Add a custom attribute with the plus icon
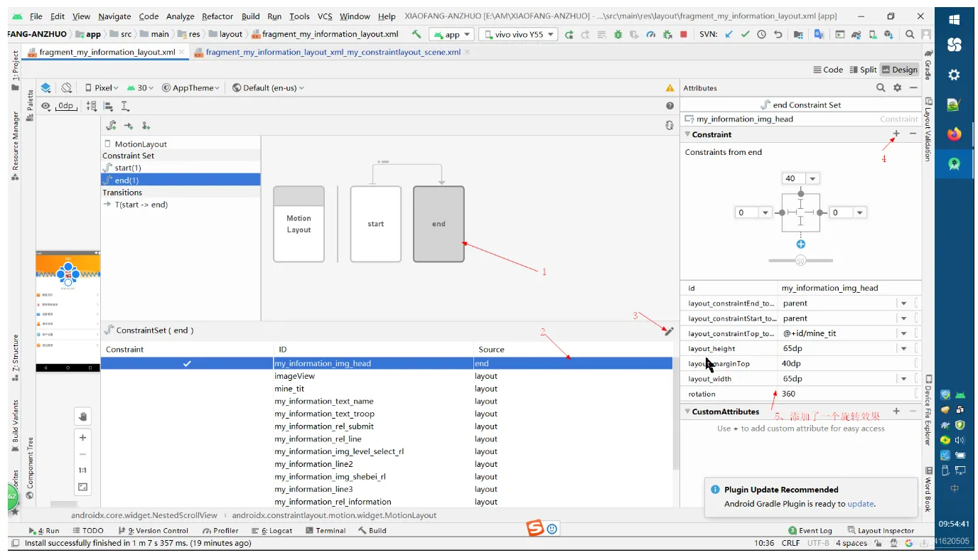 (x=896, y=411)
